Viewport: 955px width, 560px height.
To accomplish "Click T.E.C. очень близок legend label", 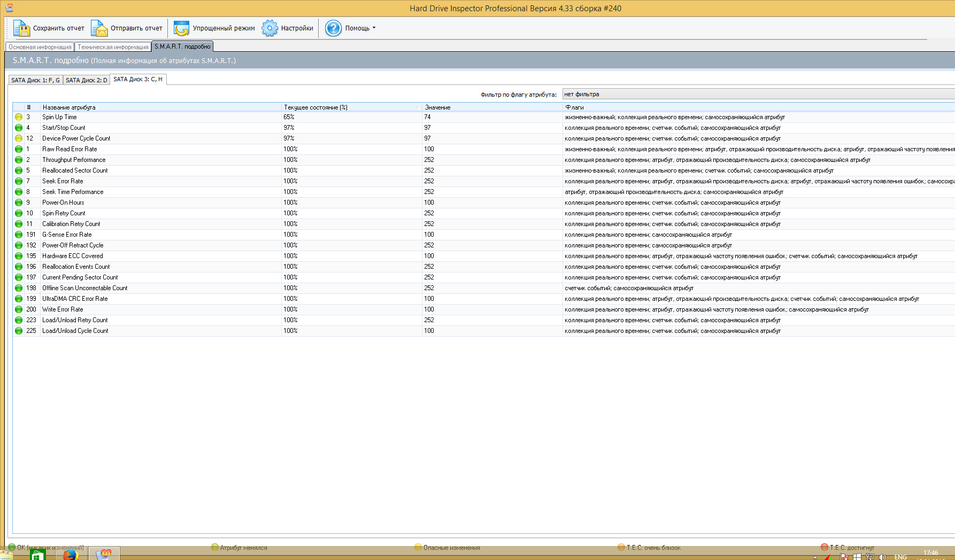I will (654, 548).
